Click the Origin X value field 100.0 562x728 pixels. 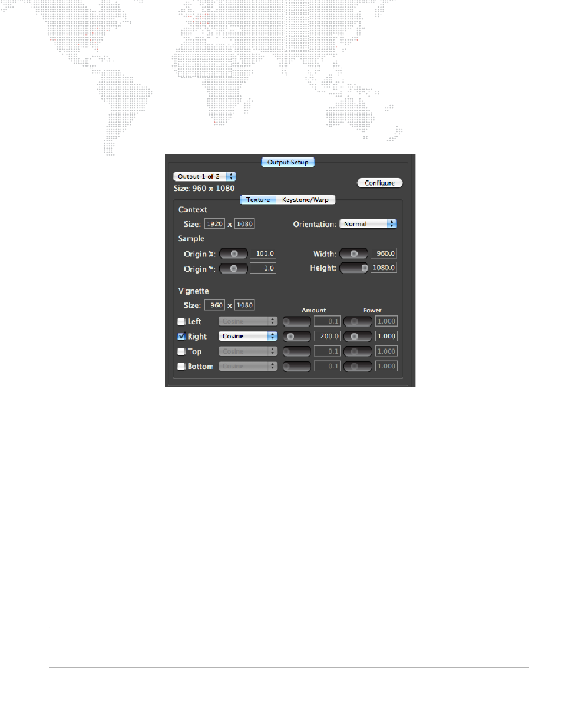click(263, 253)
